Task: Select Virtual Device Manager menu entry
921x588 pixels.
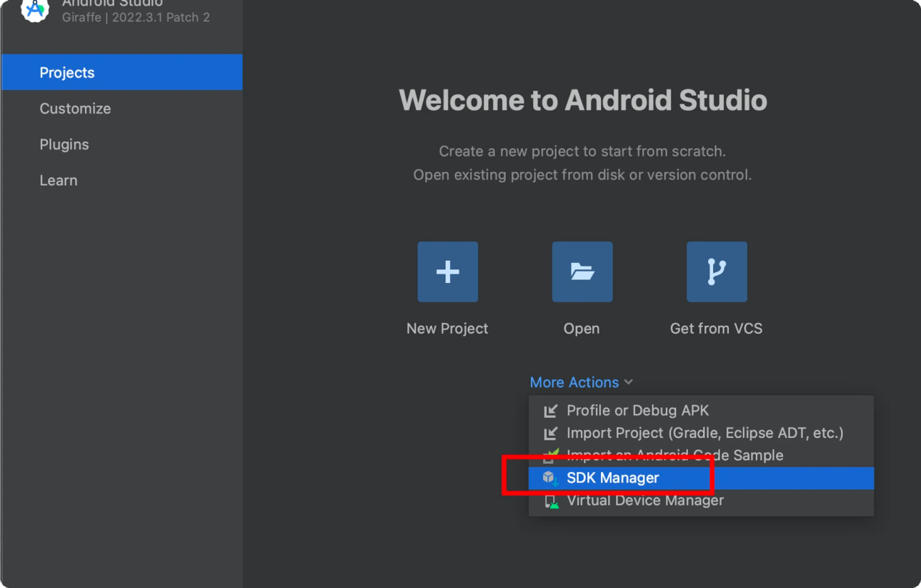Action: coord(644,500)
